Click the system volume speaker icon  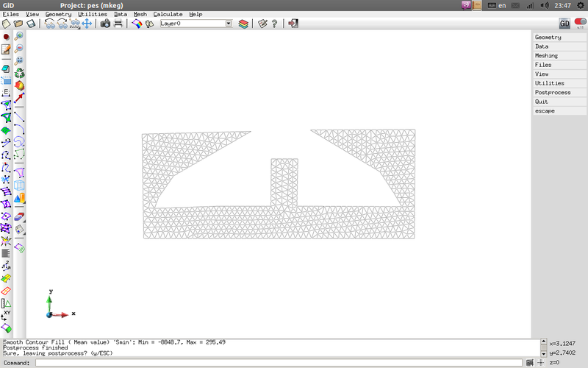[545, 5]
